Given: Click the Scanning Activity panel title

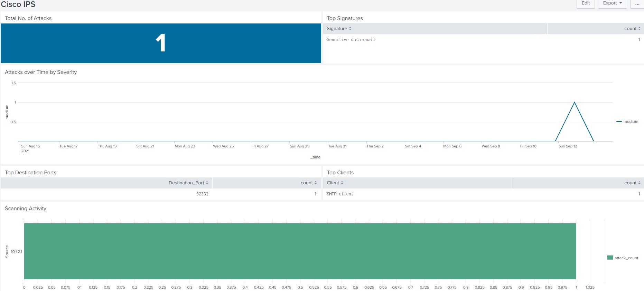Looking at the screenshot, I should (26, 208).
